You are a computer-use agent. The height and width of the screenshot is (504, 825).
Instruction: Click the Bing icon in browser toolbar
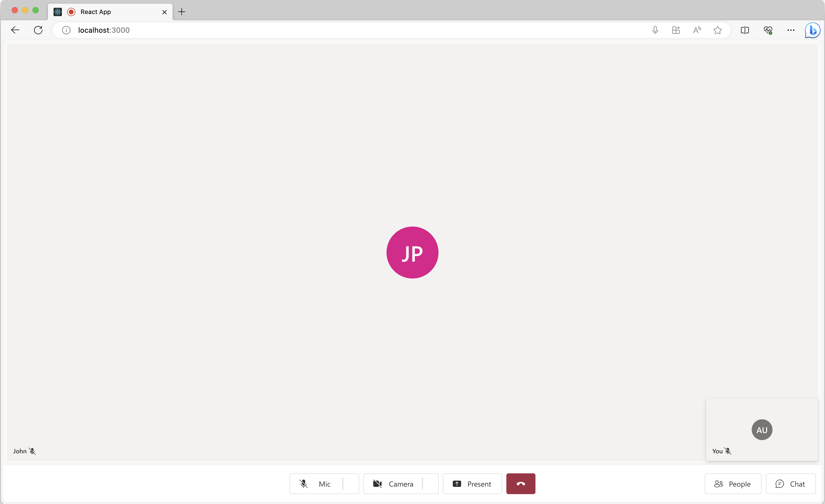tap(813, 30)
